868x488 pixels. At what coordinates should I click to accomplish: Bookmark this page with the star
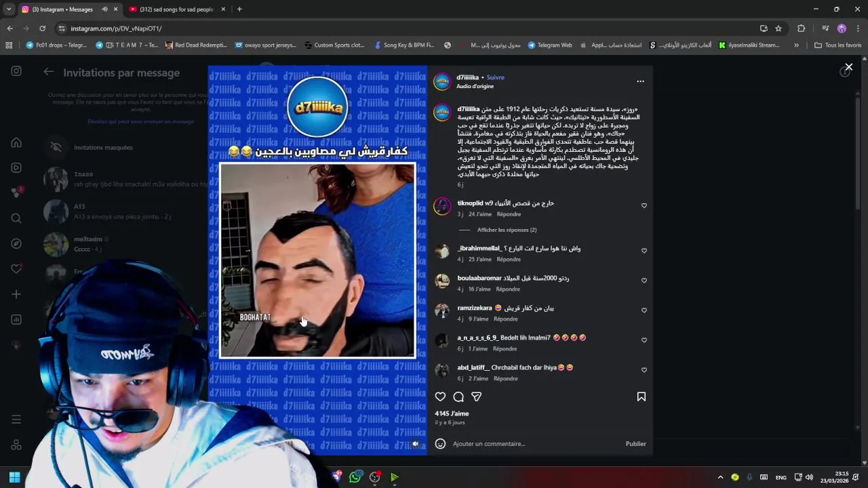(778, 28)
